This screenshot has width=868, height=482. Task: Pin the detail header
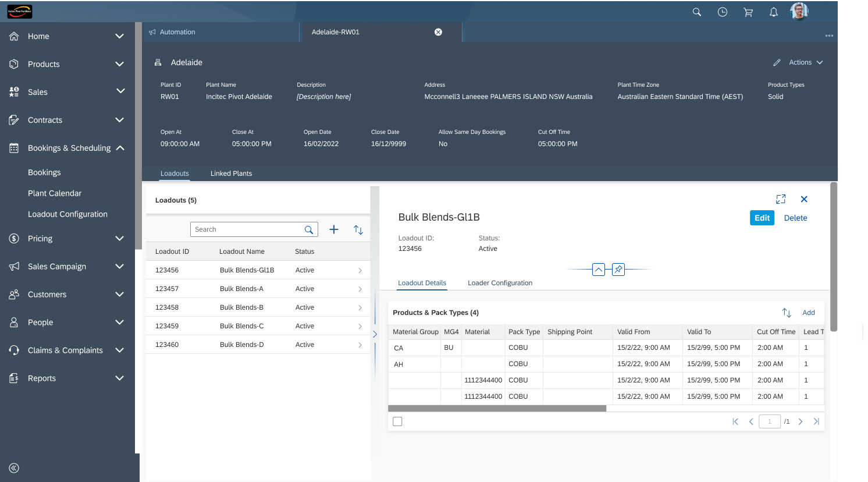[618, 270]
